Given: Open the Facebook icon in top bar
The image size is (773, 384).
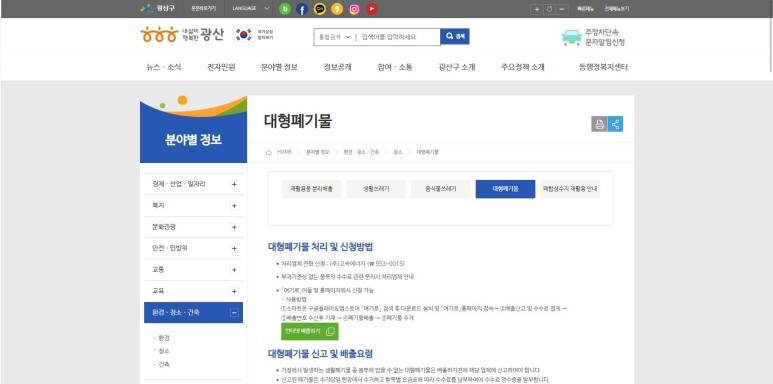Looking at the screenshot, I should tap(302, 8).
